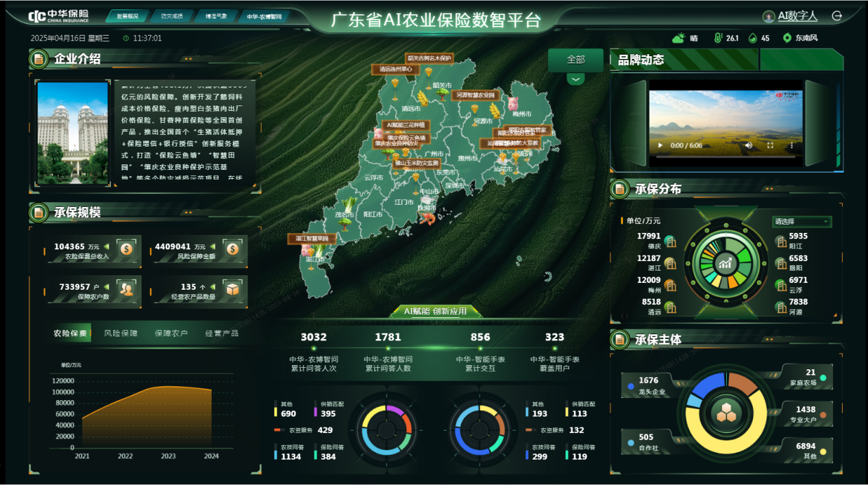Click the video progress bar
Viewport: 868px width, 485px height.
[x=726, y=156]
